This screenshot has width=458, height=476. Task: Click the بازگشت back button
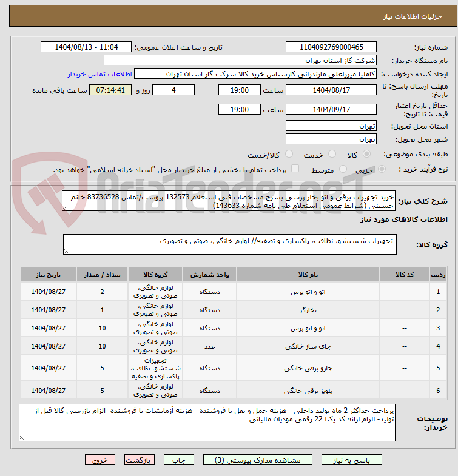[x=139, y=460]
